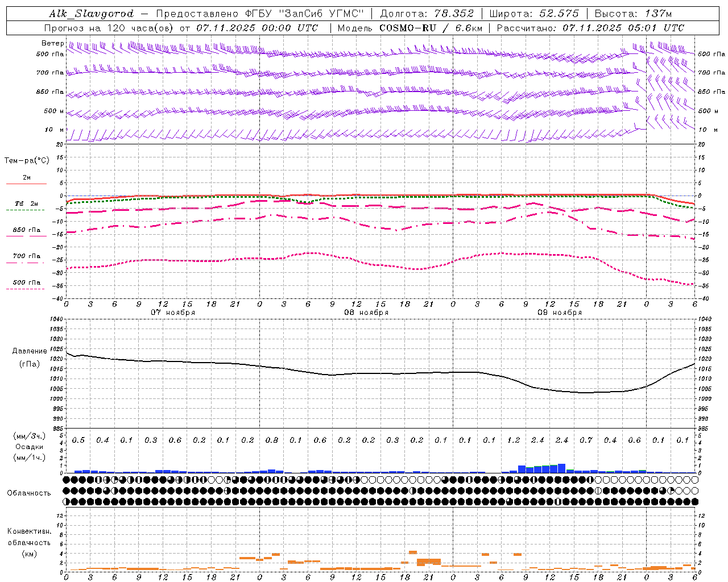Click the 08 ноября date label

tap(366, 313)
